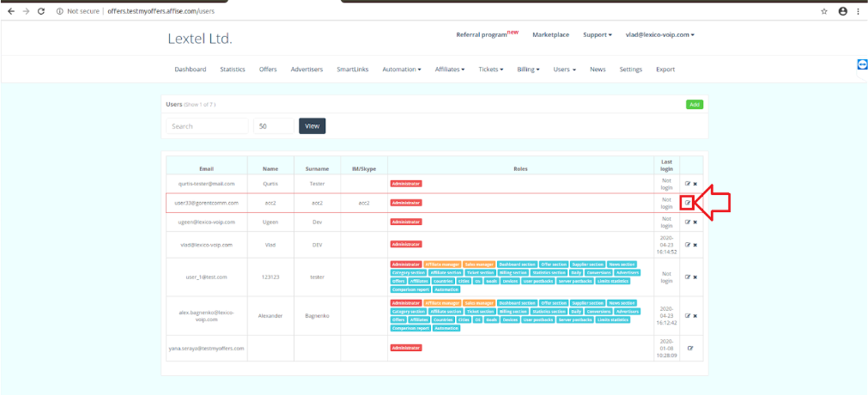Open SmartLinks
868x395 pixels.
(x=353, y=70)
